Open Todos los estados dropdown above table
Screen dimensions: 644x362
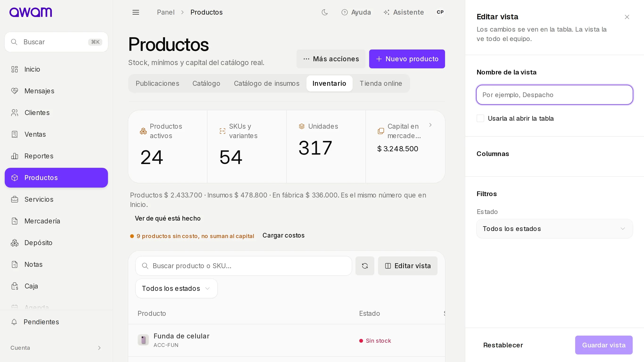pyautogui.click(x=176, y=288)
